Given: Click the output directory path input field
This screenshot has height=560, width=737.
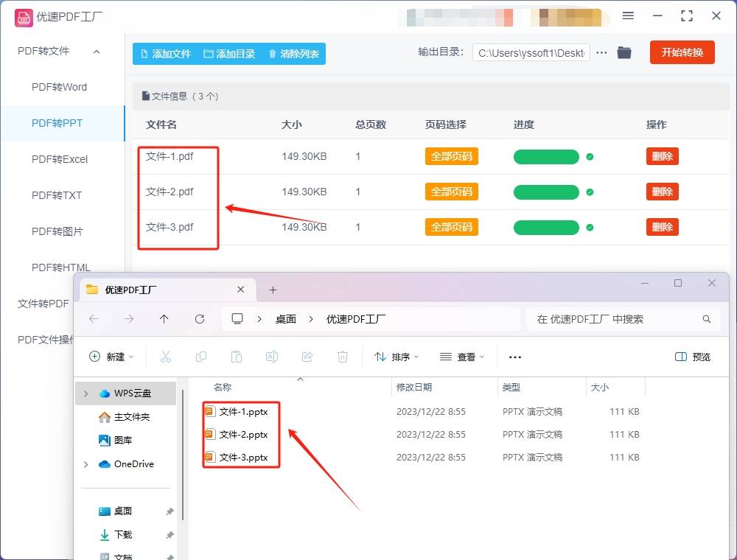Looking at the screenshot, I should (x=530, y=52).
